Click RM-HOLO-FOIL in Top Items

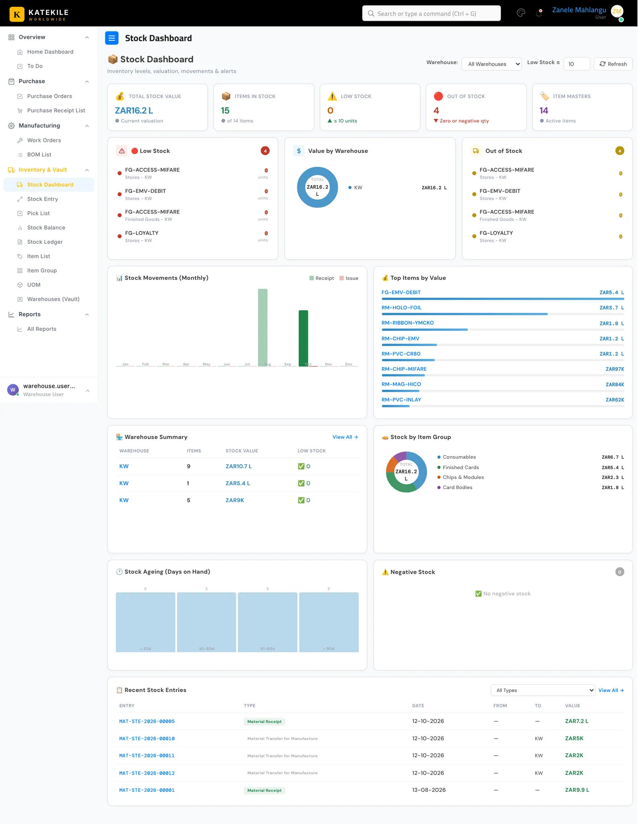[x=402, y=308]
